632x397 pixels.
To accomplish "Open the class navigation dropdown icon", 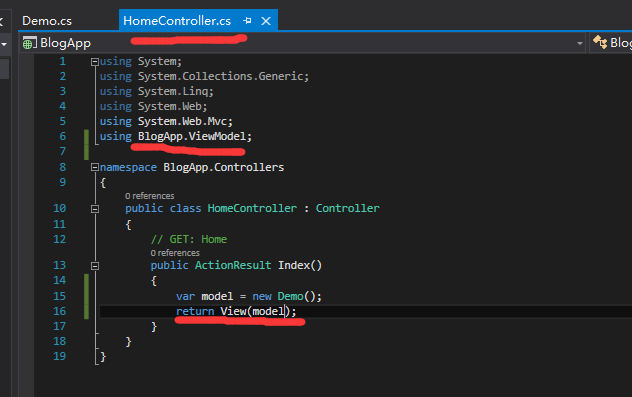I will click(x=600, y=42).
